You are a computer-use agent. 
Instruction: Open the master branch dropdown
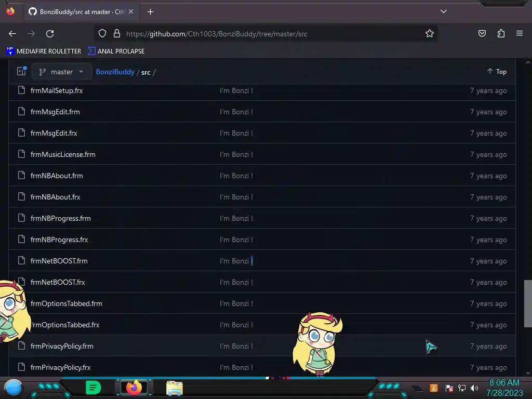(x=62, y=72)
